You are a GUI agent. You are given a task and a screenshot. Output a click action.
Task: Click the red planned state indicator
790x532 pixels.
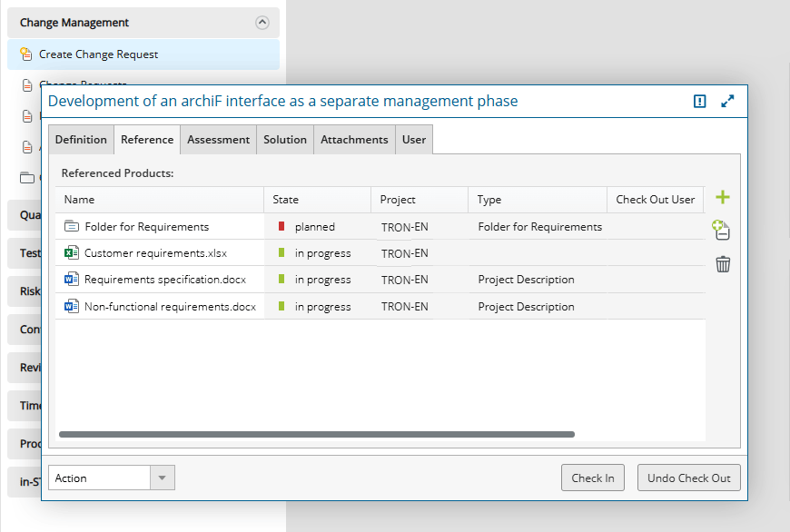(281, 227)
